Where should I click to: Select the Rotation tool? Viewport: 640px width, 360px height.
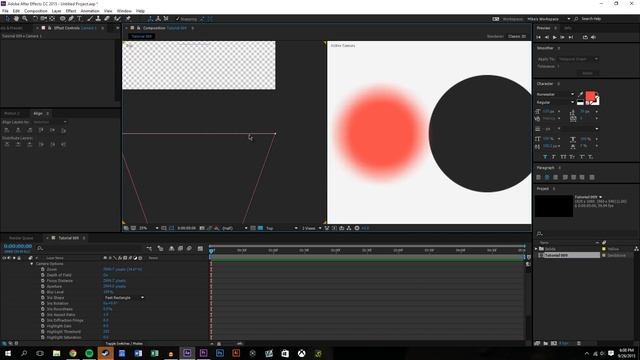point(35,19)
